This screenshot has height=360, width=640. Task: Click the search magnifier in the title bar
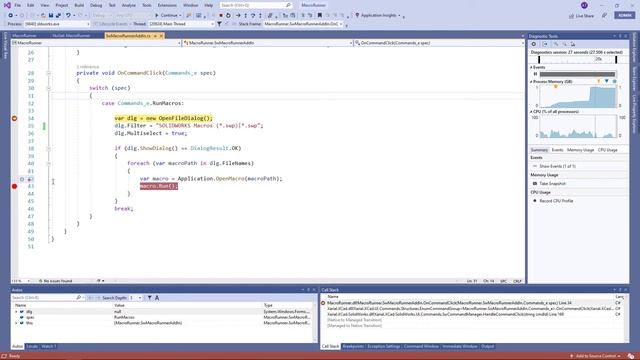point(288,5)
